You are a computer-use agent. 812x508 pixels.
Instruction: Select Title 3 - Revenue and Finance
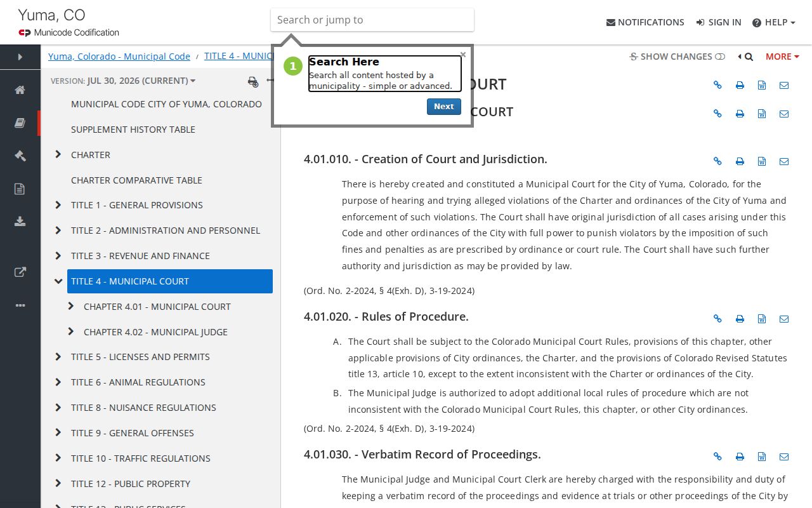[140, 256]
